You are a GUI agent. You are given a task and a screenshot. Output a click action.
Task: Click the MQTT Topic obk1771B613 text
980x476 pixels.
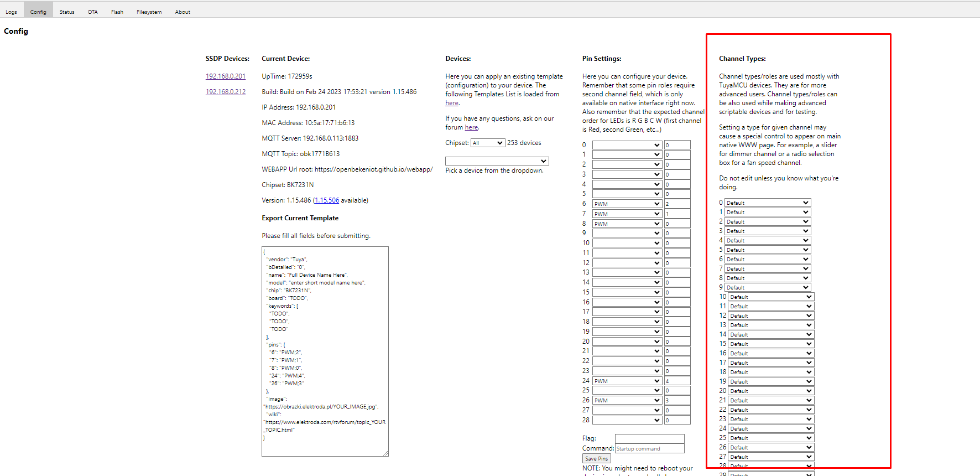point(301,154)
